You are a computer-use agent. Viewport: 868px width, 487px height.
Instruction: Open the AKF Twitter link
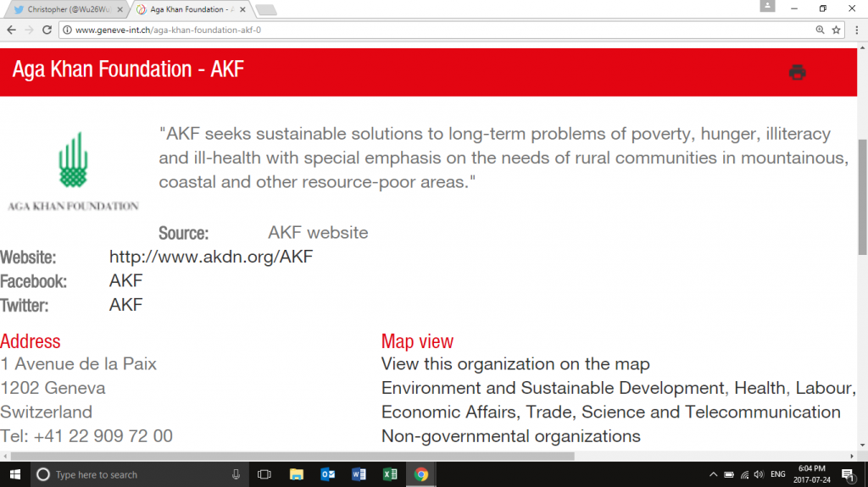click(126, 304)
